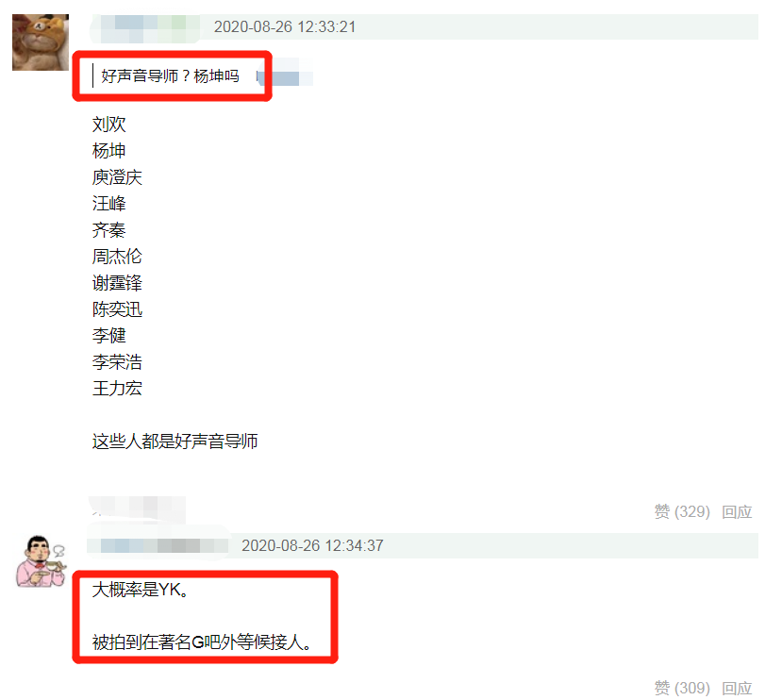Click the cartoon man drinking tea avatar

41,561
